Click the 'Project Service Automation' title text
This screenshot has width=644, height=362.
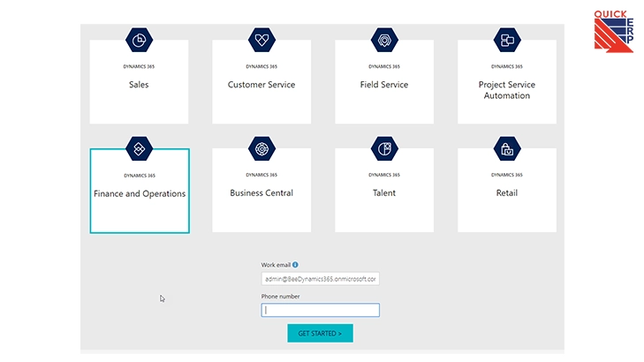point(507,90)
